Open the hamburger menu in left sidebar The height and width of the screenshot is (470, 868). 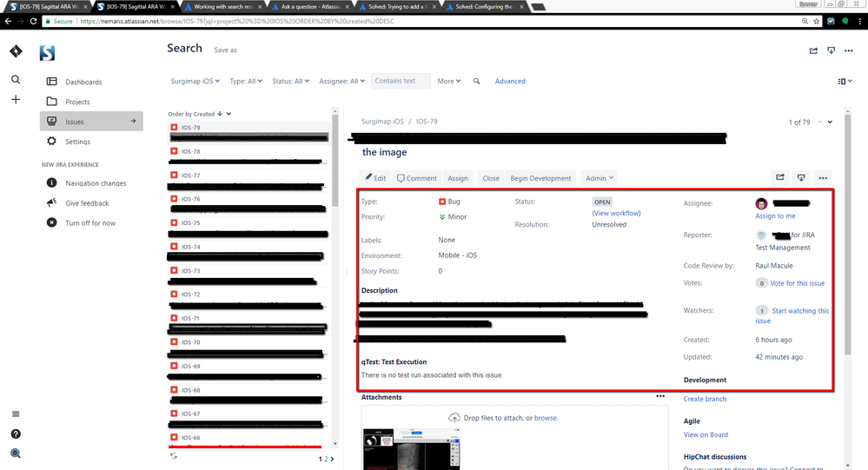click(x=16, y=414)
